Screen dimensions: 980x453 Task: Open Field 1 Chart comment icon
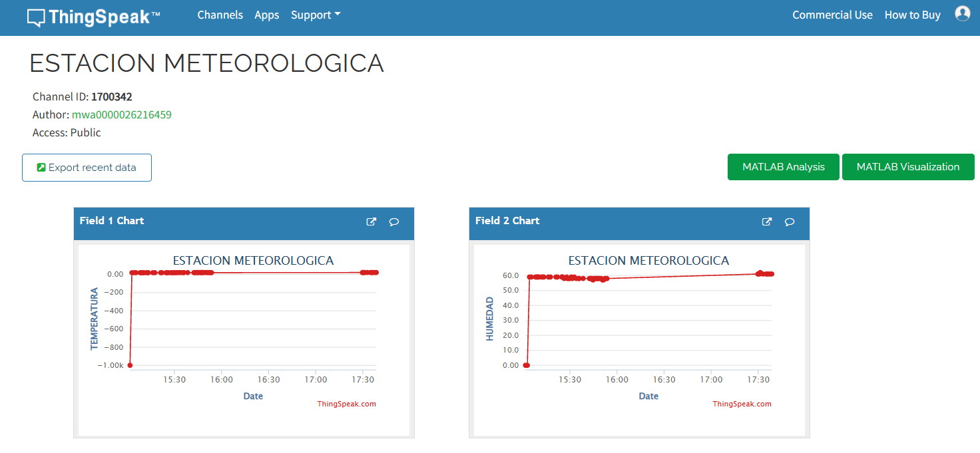(394, 222)
